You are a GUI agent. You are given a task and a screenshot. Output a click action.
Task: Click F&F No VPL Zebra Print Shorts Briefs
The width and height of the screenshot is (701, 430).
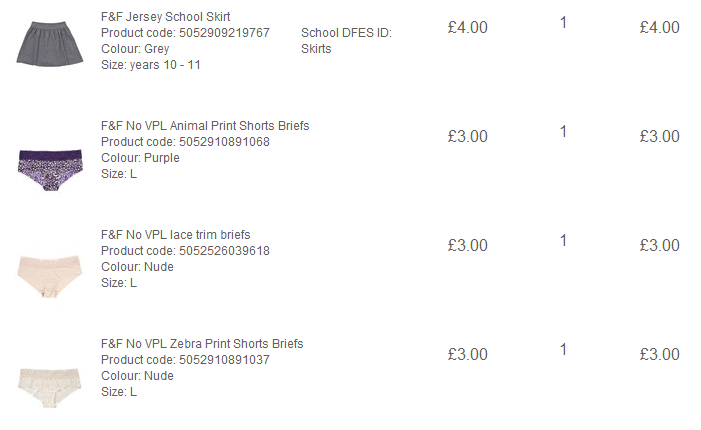202,344
